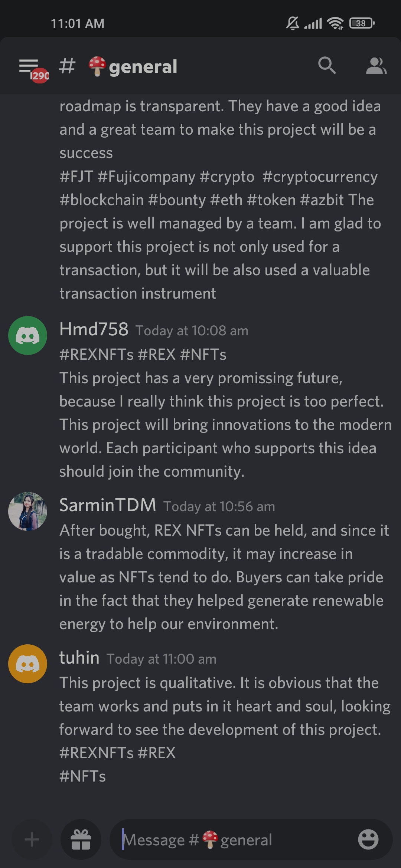Open the emoji picker smiley
401x868 pixels.
click(x=368, y=839)
